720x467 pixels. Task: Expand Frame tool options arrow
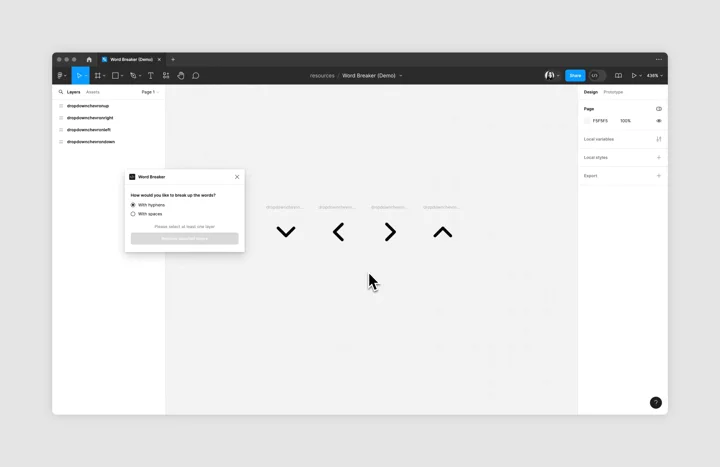click(104, 76)
